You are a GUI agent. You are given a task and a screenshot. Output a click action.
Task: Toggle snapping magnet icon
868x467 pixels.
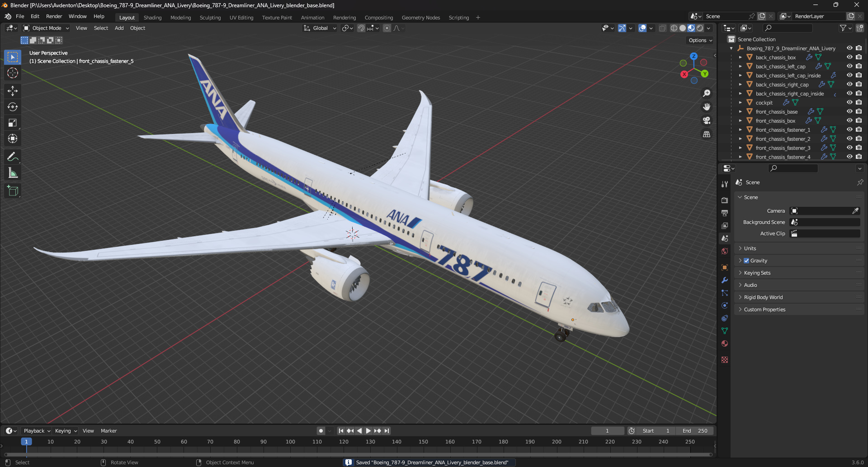point(361,28)
